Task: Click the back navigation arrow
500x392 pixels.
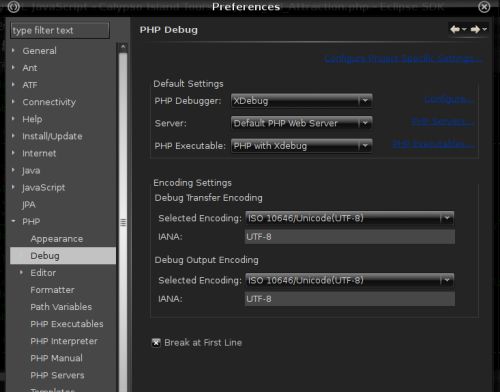Action: [455, 30]
